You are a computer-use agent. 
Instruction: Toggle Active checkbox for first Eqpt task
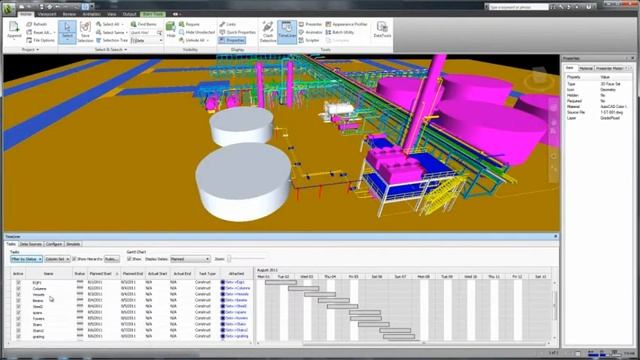click(18, 282)
